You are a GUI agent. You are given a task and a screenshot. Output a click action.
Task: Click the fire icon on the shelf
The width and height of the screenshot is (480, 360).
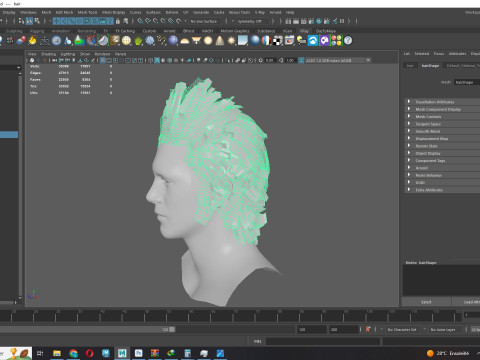point(32,40)
